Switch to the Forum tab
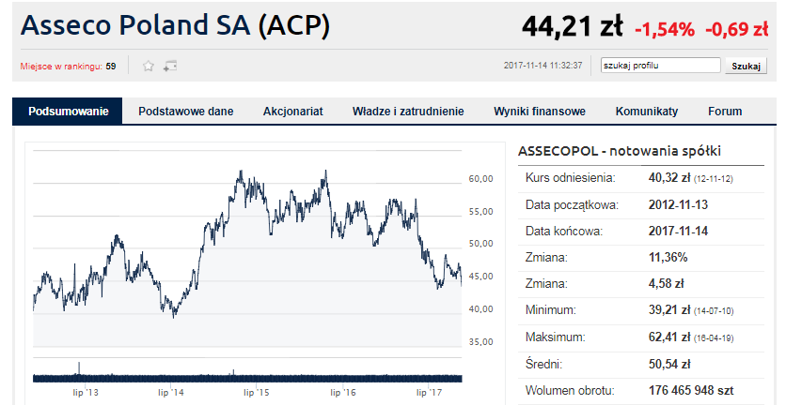 point(725,111)
